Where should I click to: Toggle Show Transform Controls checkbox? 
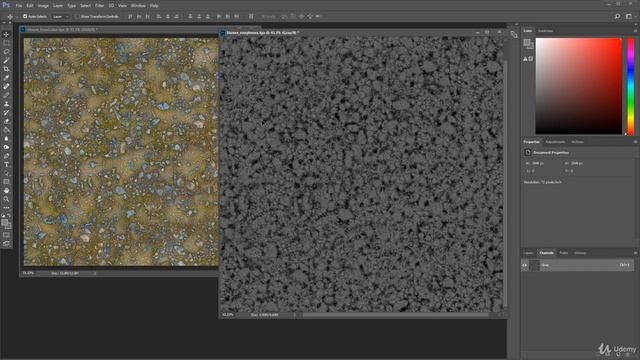tap(78, 16)
